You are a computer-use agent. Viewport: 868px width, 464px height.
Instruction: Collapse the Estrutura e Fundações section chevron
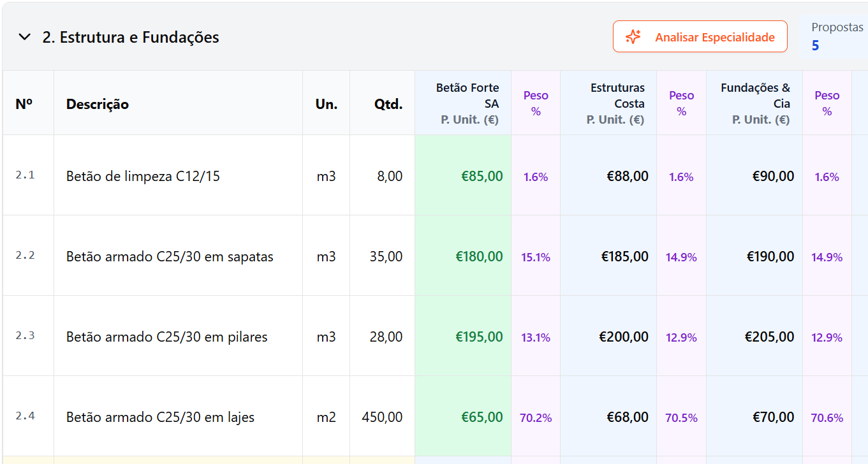pyautogui.click(x=25, y=37)
